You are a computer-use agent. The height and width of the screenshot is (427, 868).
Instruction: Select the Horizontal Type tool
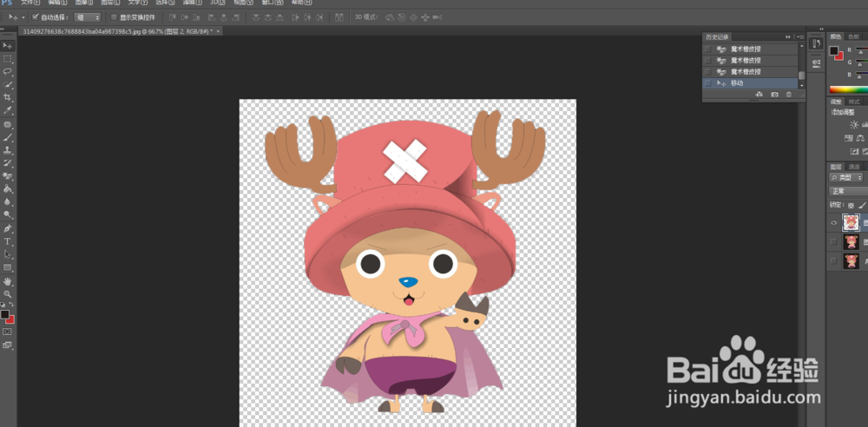[x=8, y=241]
